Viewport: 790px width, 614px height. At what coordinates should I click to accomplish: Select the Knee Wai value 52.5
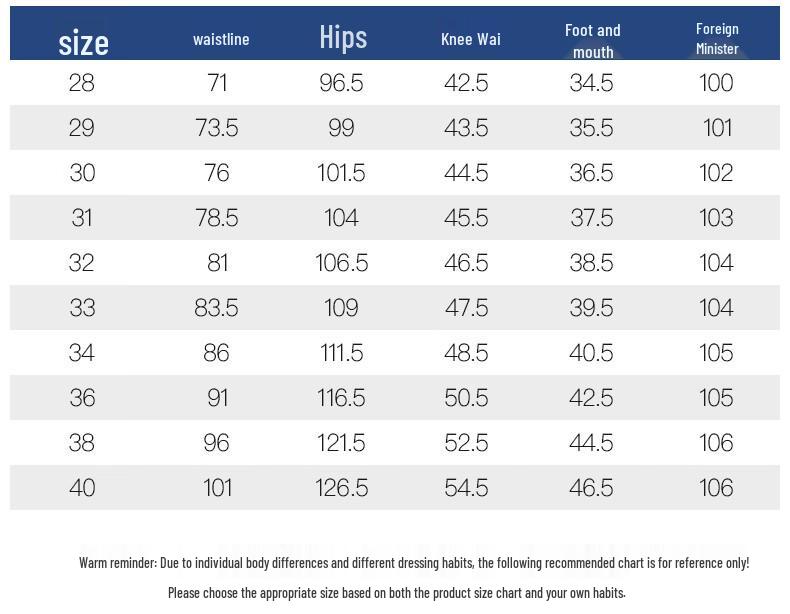pyautogui.click(x=466, y=443)
